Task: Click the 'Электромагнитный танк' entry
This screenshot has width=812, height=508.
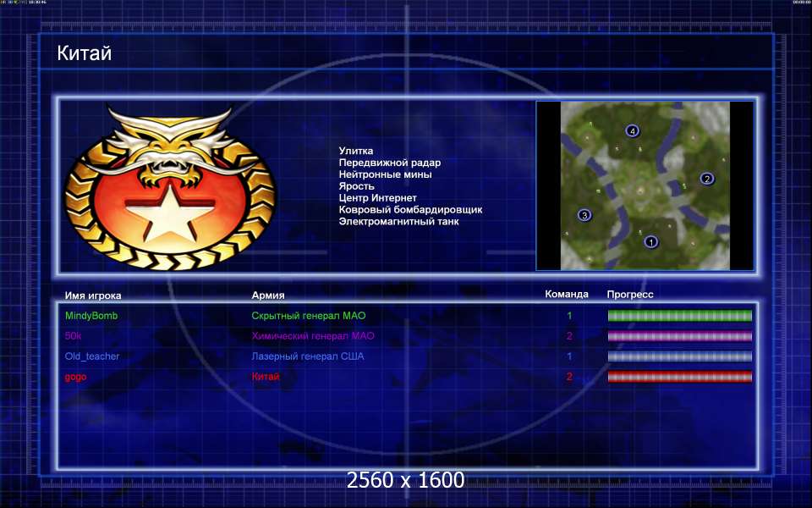Action: pyautogui.click(x=398, y=221)
